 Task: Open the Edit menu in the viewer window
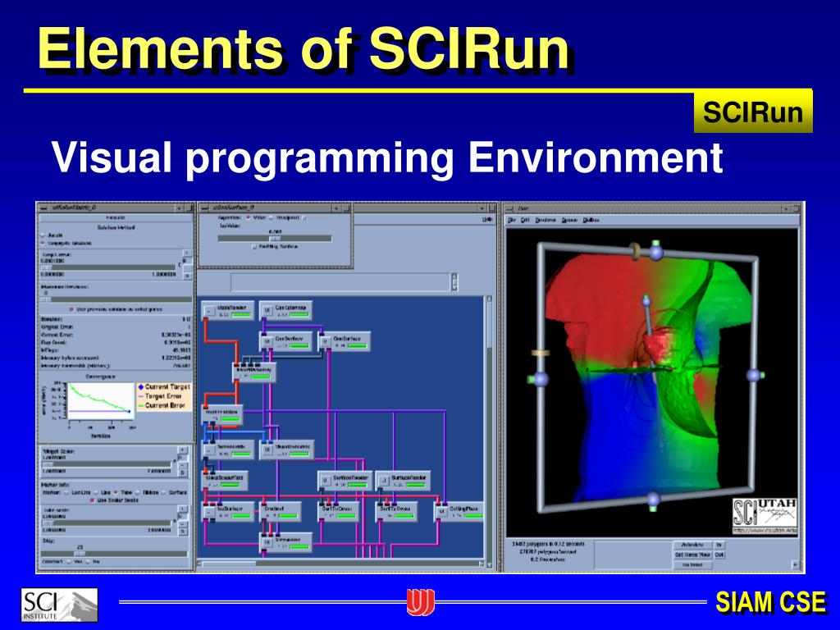[x=525, y=220]
